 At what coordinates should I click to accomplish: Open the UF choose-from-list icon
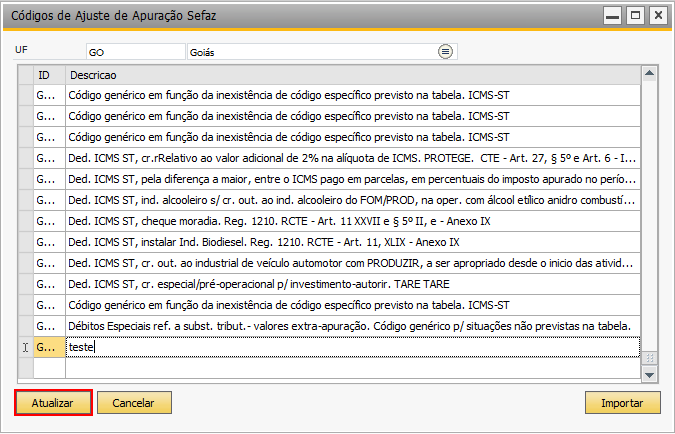pos(445,52)
